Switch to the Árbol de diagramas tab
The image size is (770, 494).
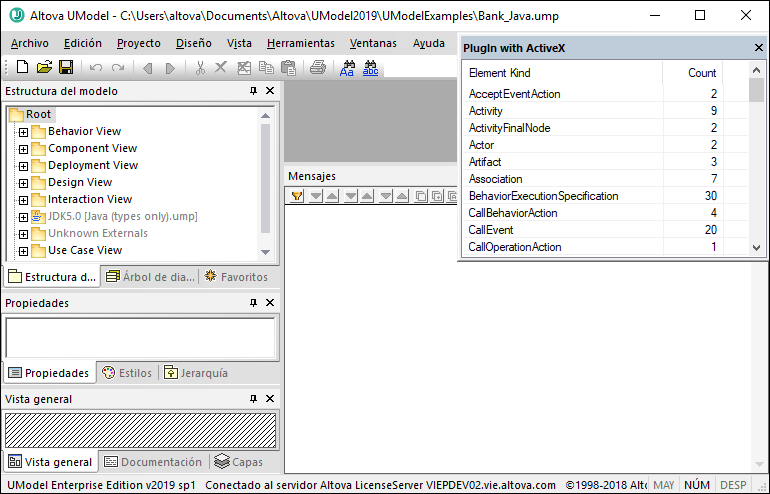point(150,277)
